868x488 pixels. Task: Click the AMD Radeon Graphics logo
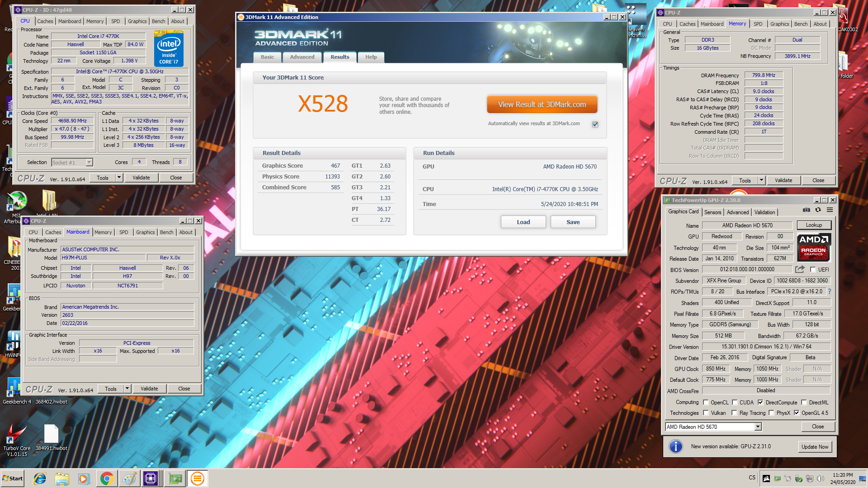(813, 247)
